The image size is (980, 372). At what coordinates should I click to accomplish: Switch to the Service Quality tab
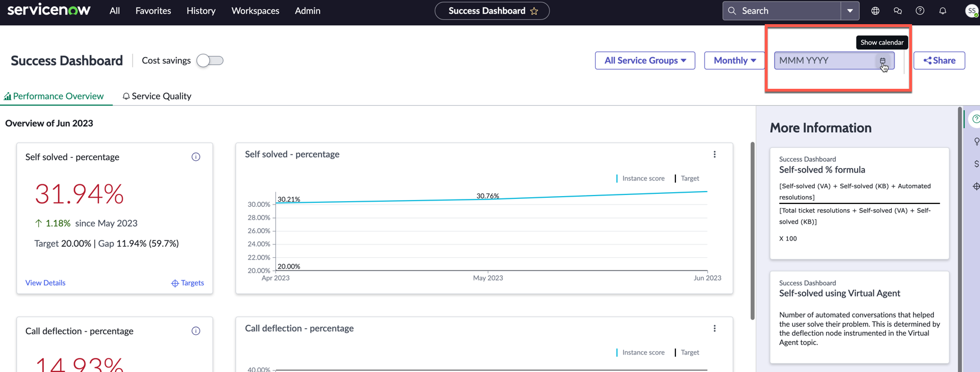click(x=157, y=96)
